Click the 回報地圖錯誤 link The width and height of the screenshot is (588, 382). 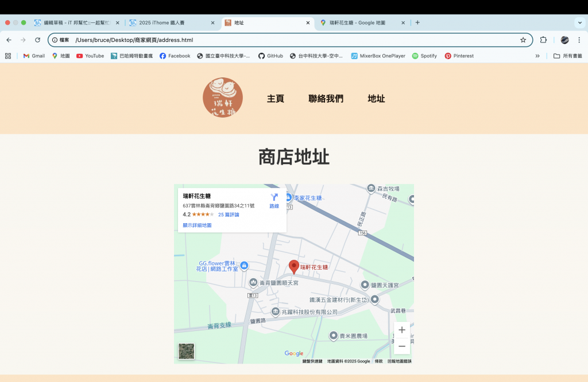[400, 361]
